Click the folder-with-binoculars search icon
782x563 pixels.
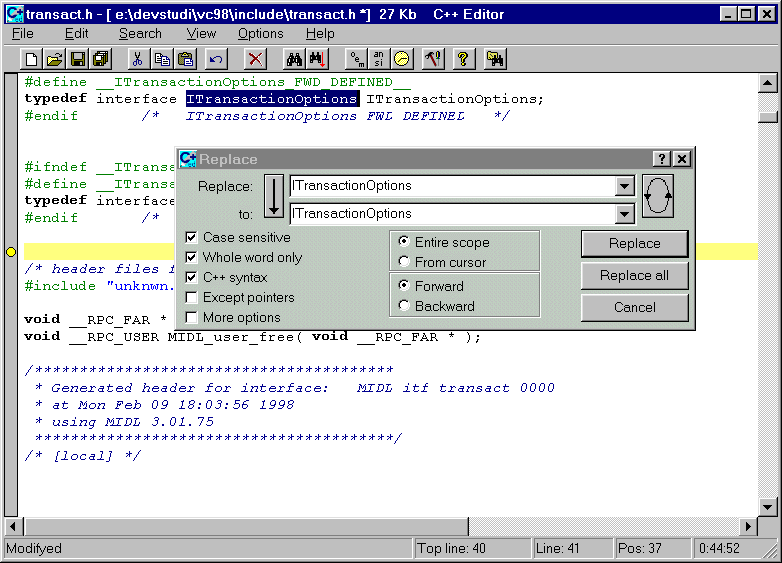pyautogui.click(x=495, y=59)
